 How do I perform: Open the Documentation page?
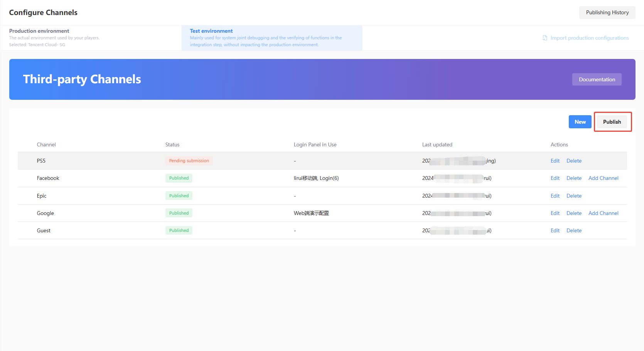[597, 79]
